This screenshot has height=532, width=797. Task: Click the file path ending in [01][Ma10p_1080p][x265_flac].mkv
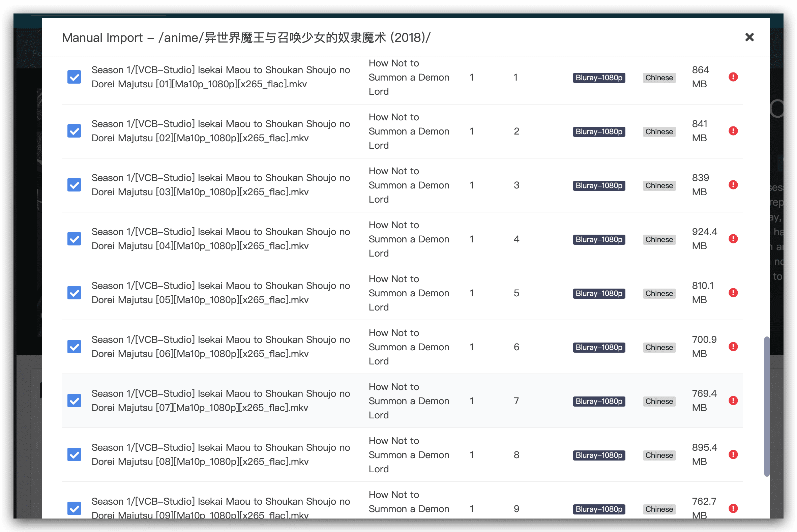220,77
